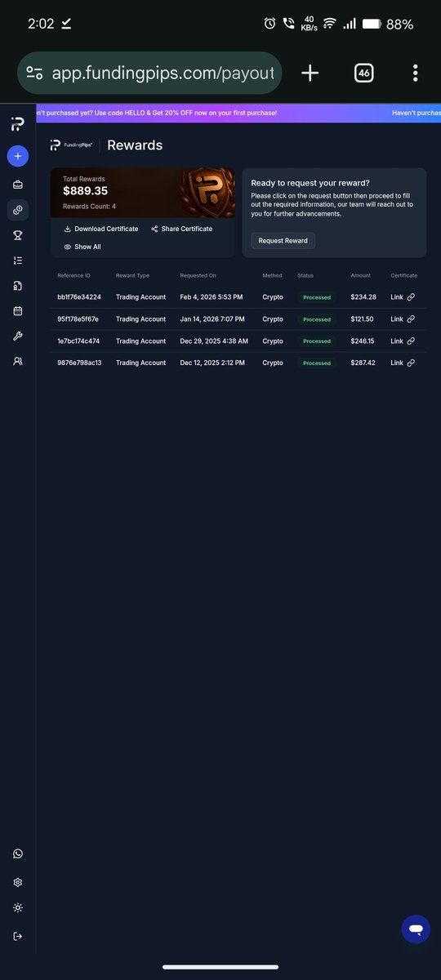Open the settings gear icon in sidebar

pyautogui.click(x=18, y=882)
